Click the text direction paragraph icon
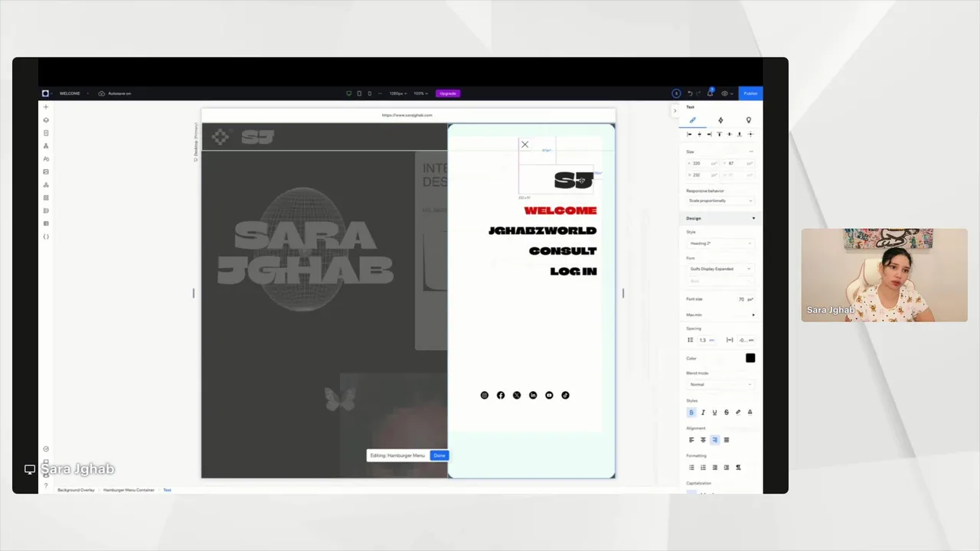 coord(738,468)
